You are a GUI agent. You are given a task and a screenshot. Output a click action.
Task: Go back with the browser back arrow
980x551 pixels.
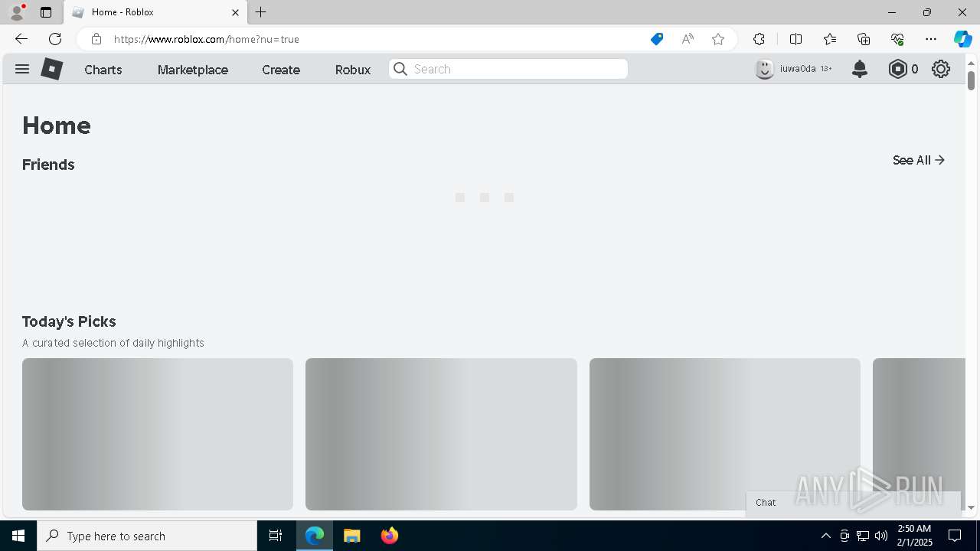(21, 39)
